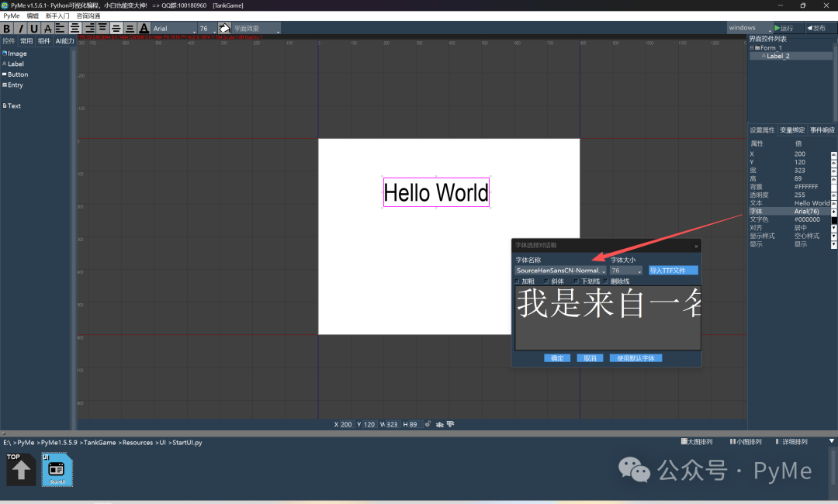Image resolution: width=838 pixels, height=504 pixels.
Task: Open the 对齐 property dropdown arrow
Action: pos(833,229)
